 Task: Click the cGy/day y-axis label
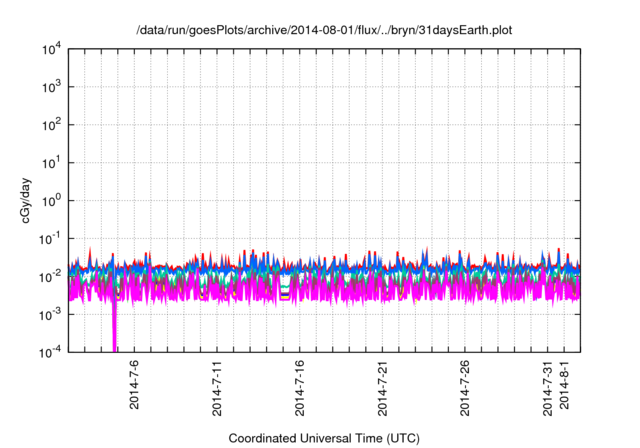(28, 199)
